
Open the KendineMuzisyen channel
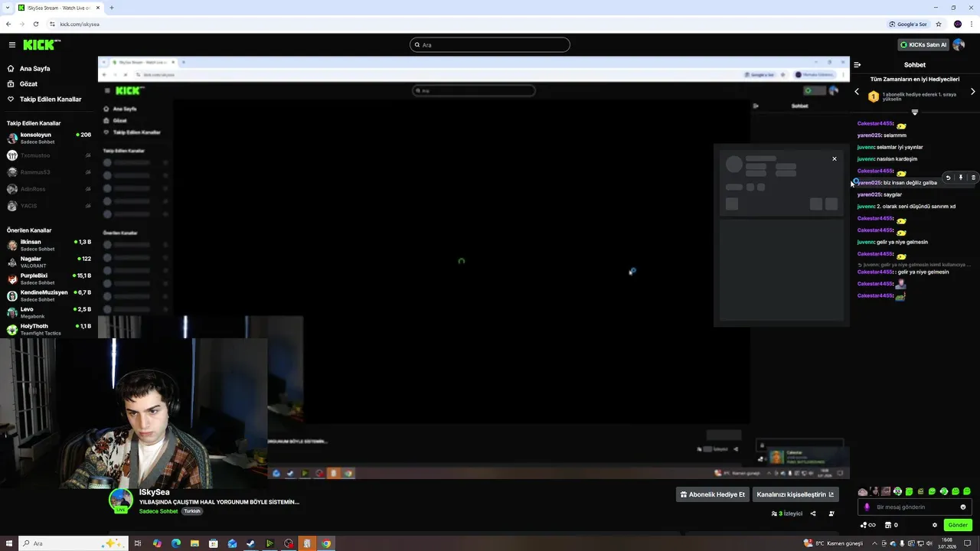pos(49,295)
